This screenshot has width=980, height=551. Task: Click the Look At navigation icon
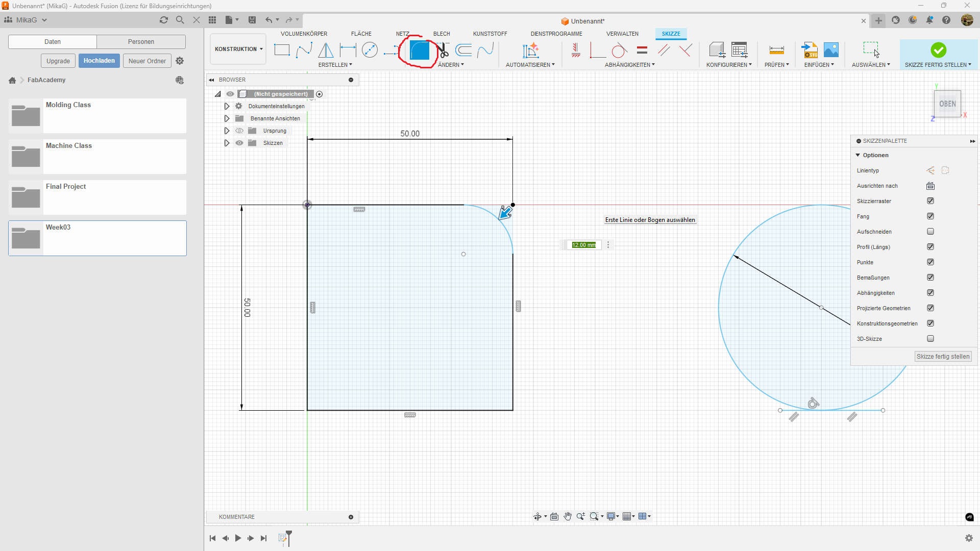click(x=554, y=516)
